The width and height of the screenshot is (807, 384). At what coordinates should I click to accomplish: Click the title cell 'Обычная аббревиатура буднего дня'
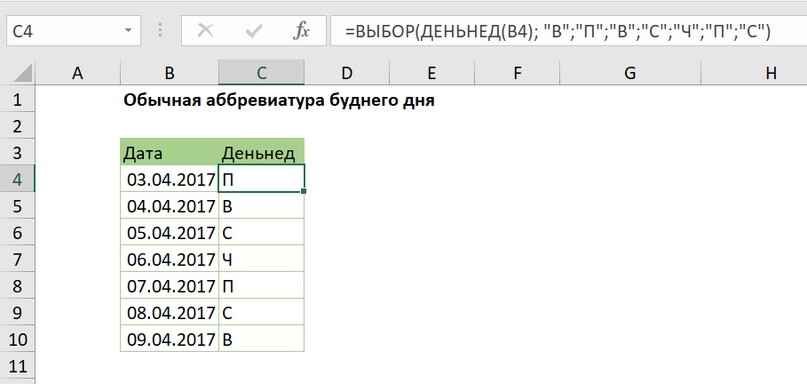[x=279, y=100]
